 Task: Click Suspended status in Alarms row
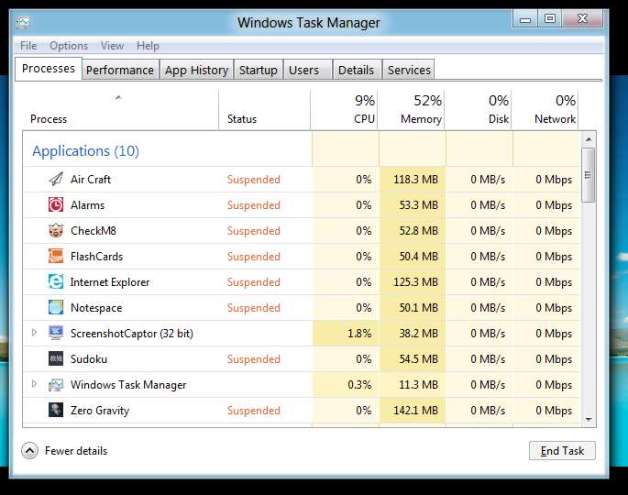coord(254,205)
